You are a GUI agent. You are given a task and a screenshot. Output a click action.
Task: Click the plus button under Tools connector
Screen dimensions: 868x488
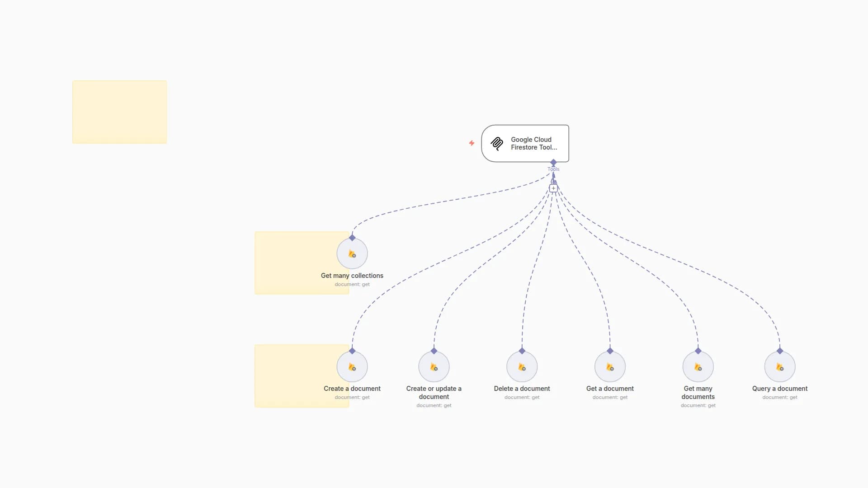coord(553,188)
